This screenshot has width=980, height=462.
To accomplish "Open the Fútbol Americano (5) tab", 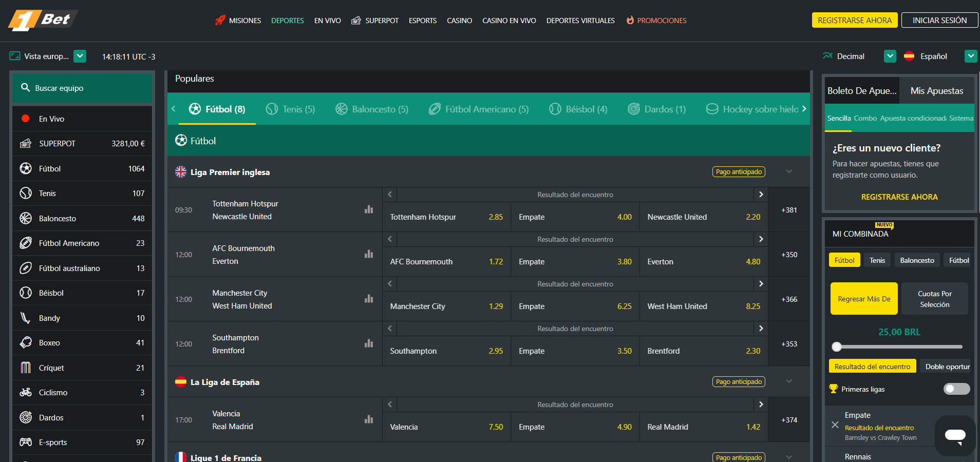I will pyautogui.click(x=479, y=109).
